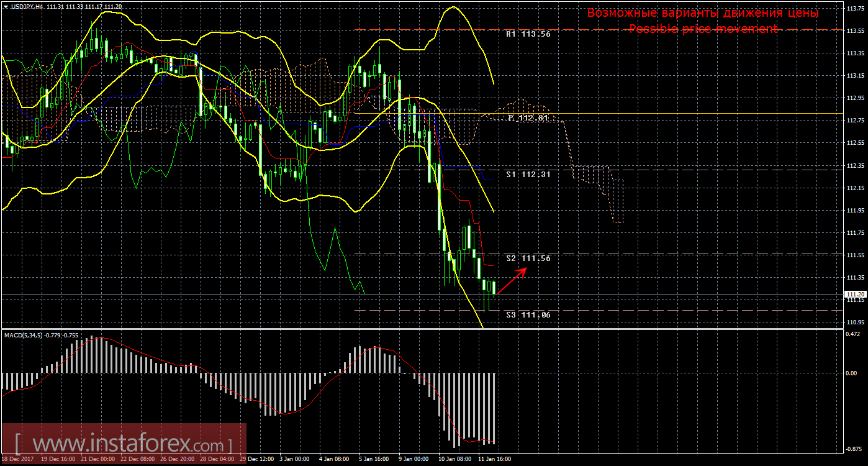Select the S3 111.06 support label
This screenshot has height=466, width=868.
coord(528,315)
